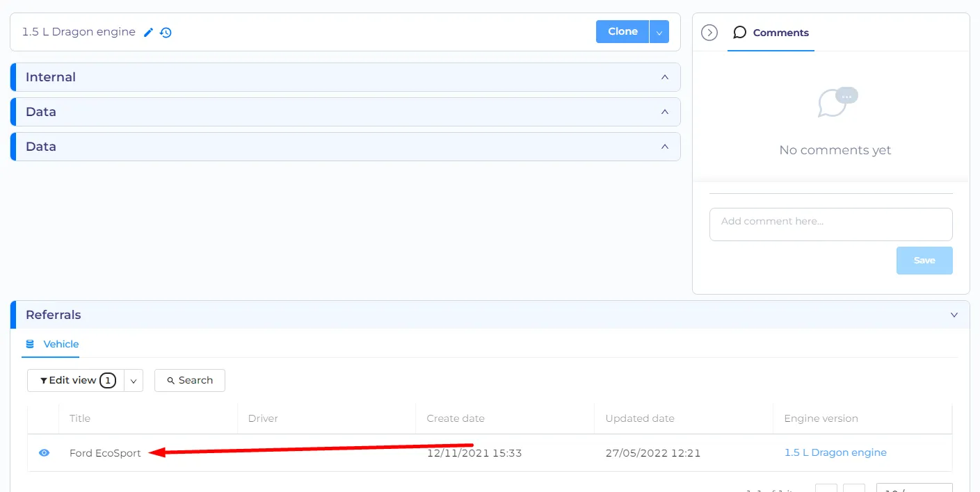This screenshot has width=980, height=492.
Task: Focus the Add comment input field
Action: pos(831,224)
